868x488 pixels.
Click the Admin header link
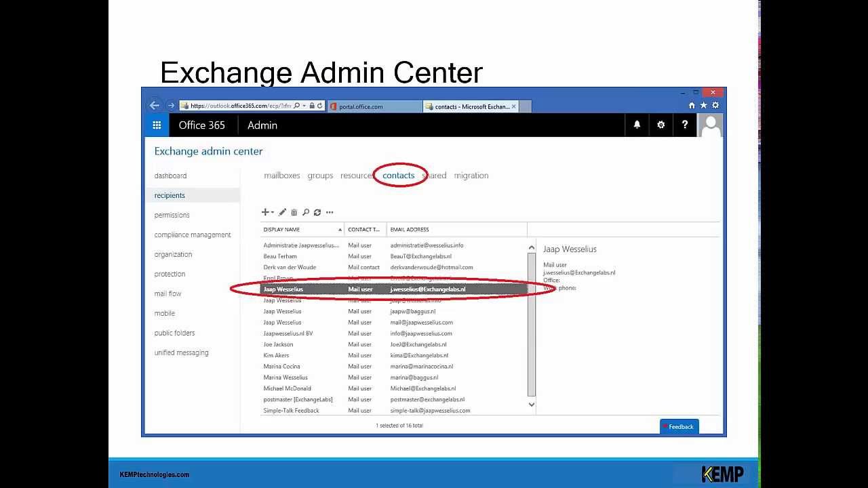262,125
